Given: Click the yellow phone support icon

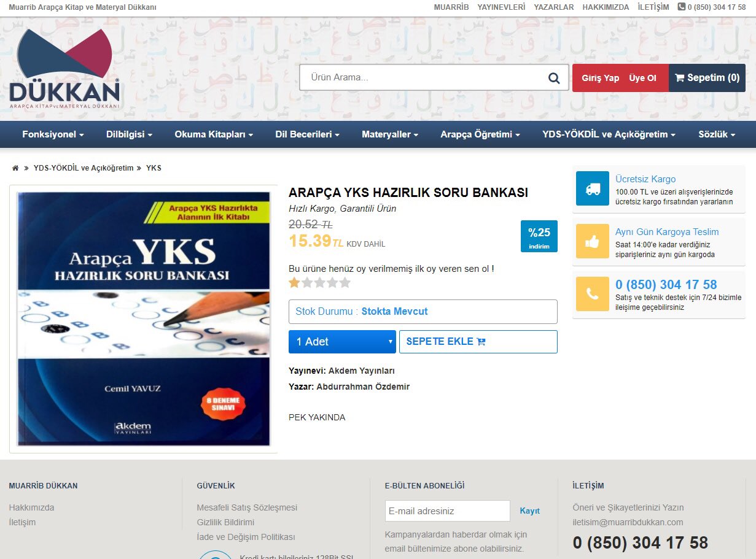Looking at the screenshot, I should click(x=593, y=294).
